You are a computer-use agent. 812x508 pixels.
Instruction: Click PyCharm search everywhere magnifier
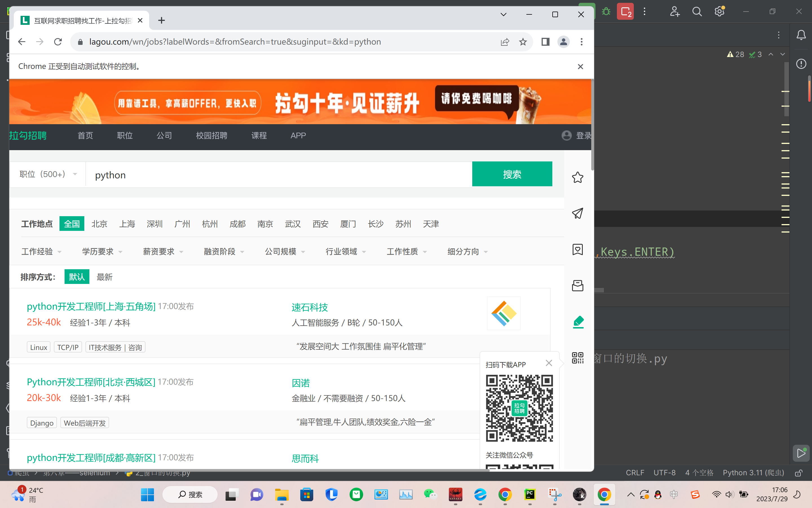pos(697,12)
